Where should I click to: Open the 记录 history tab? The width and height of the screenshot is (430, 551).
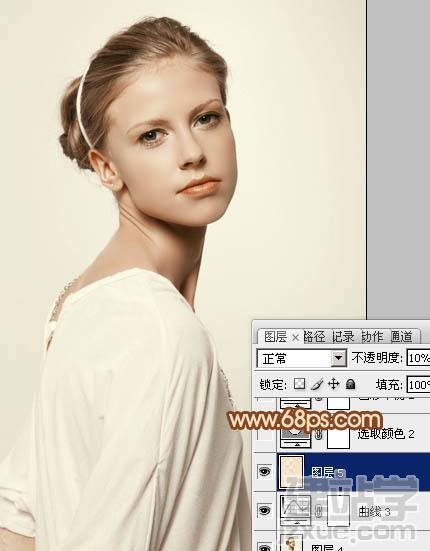(343, 337)
